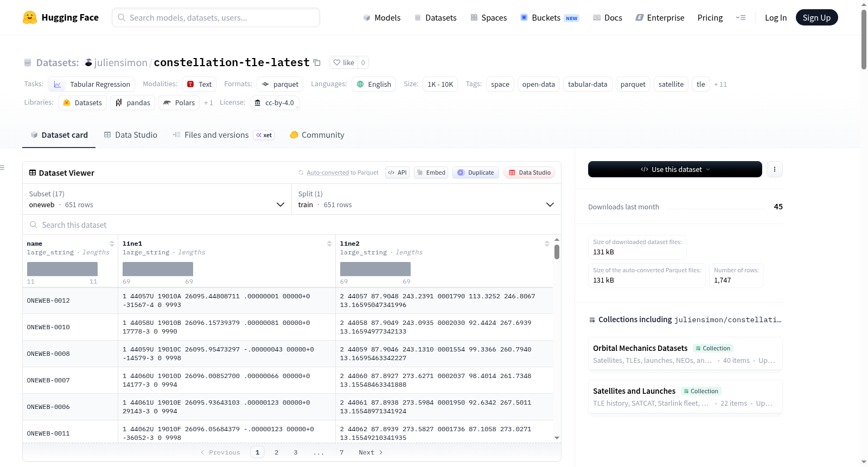This screenshot has width=868, height=467.
Task: Click the Hugging Face logo icon
Action: coord(30,17)
